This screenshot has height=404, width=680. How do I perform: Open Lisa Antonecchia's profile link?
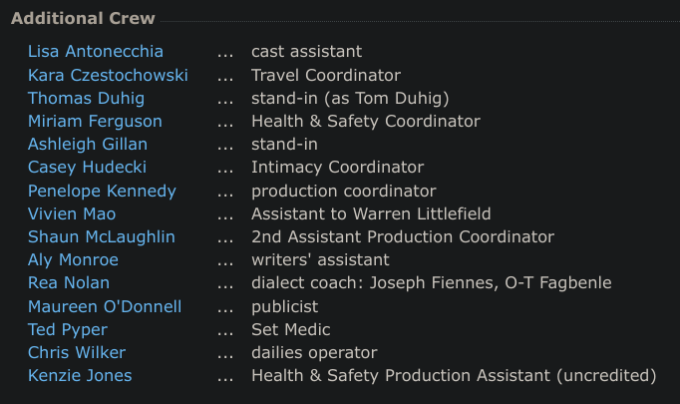pyautogui.click(x=95, y=51)
